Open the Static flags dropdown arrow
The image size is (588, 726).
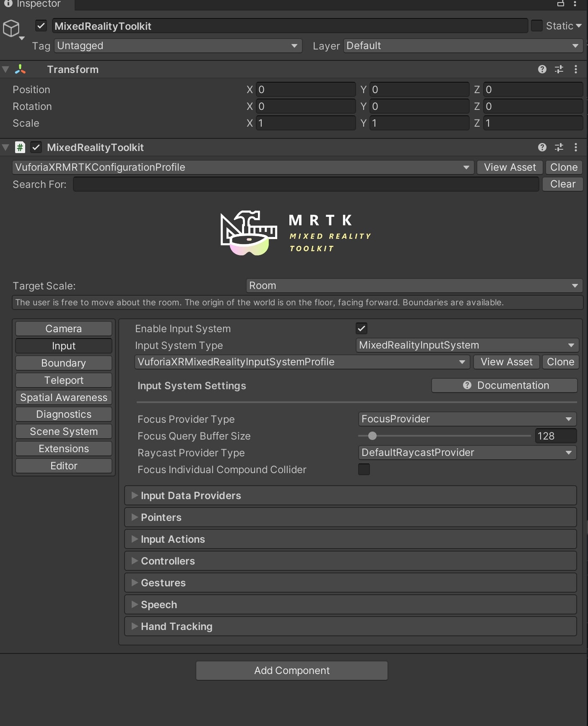(579, 26)
